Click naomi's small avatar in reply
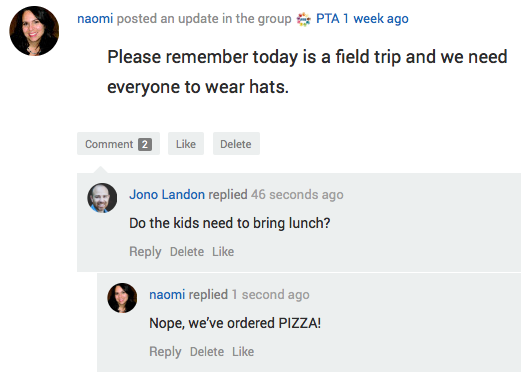 (x=122, y=298)
